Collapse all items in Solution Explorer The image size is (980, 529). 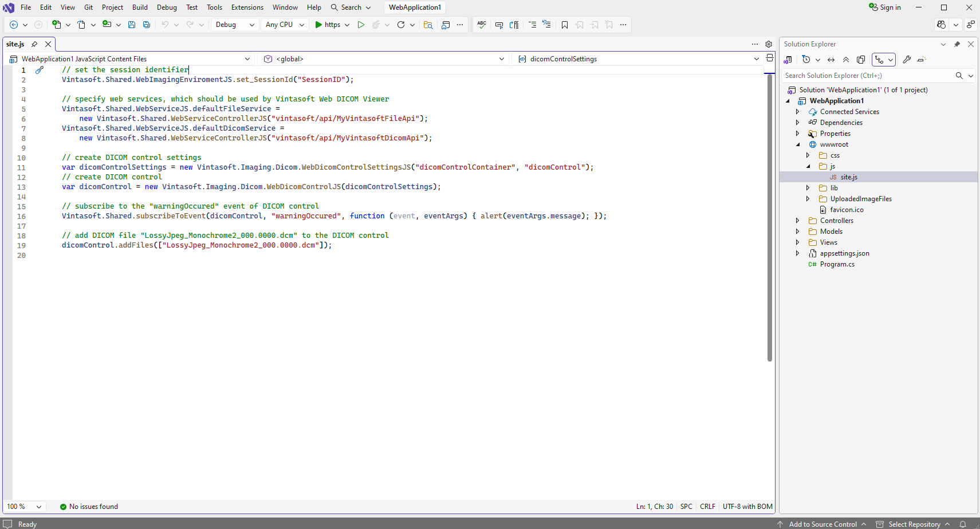tap(846, 60)
